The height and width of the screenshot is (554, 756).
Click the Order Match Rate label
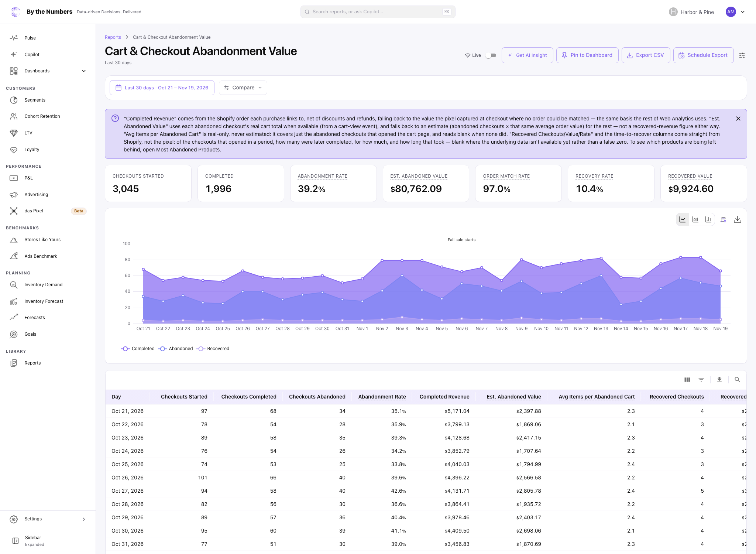coord(506,176)
